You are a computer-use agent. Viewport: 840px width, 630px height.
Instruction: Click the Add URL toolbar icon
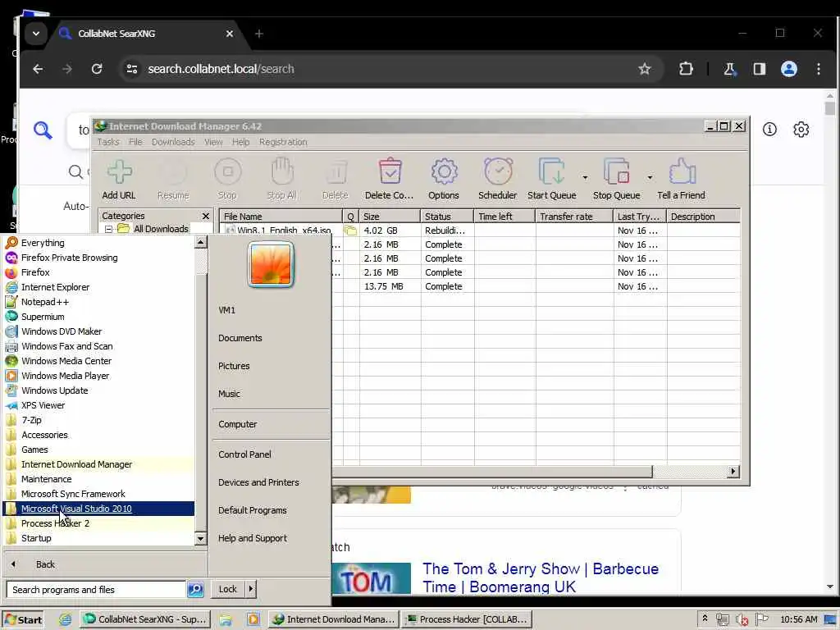tap(119, 179)
